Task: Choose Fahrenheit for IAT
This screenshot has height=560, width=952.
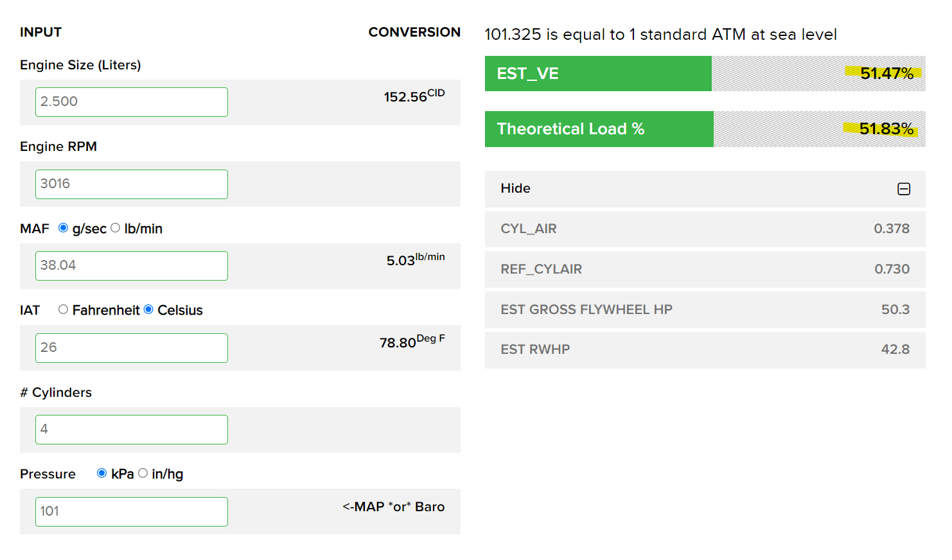Action: pos(64,310)
